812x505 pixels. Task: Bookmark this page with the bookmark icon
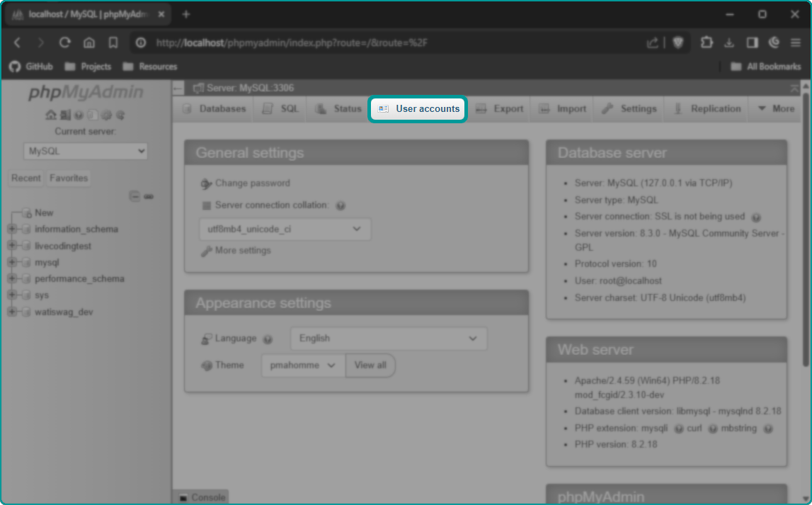point(113,42)
